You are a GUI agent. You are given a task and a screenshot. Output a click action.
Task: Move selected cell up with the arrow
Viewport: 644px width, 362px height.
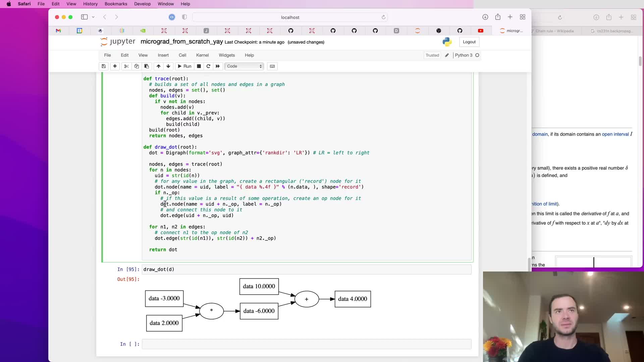[158, 66]
